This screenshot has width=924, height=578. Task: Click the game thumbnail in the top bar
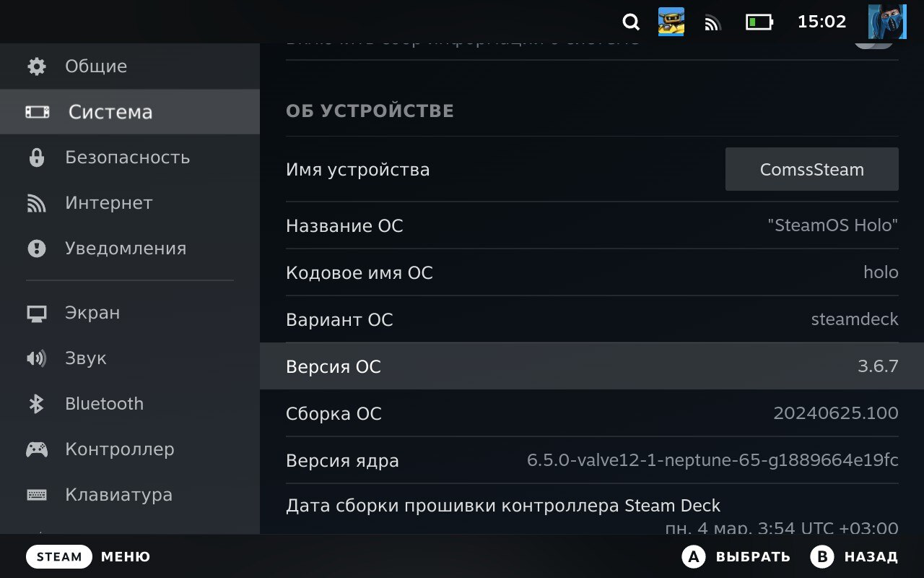coord(671,22)
